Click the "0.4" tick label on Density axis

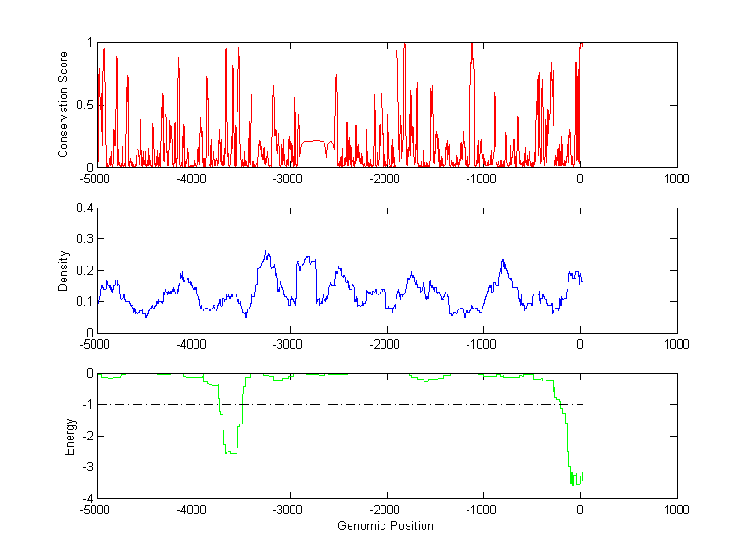(84, 208)
